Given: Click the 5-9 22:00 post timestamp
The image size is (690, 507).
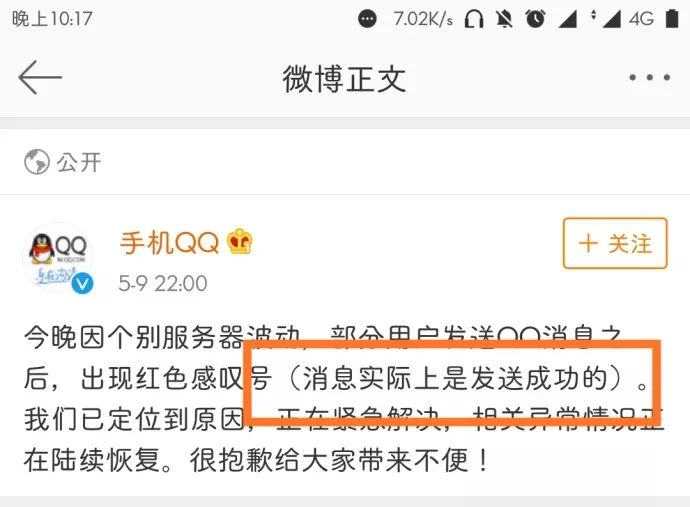Looking at the screenshot, I should point(163,283).
